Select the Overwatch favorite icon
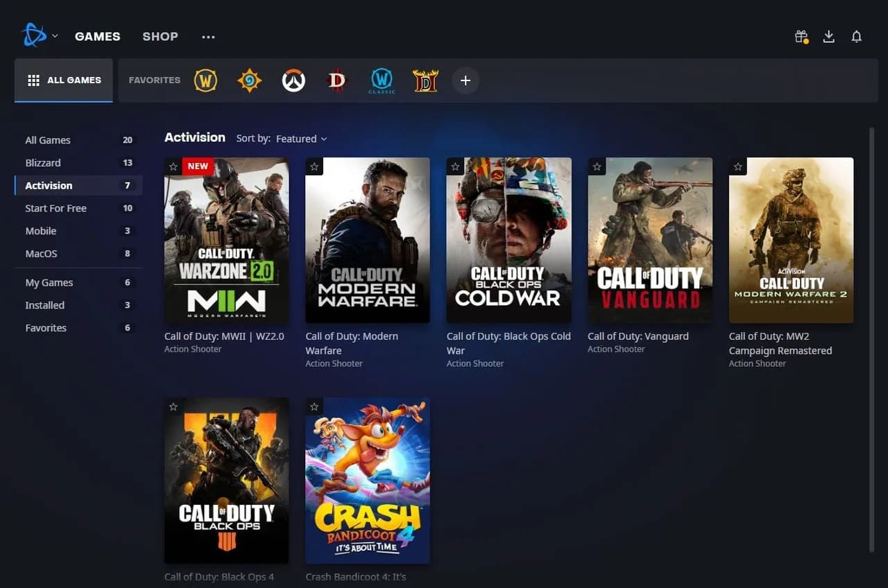 293,80
